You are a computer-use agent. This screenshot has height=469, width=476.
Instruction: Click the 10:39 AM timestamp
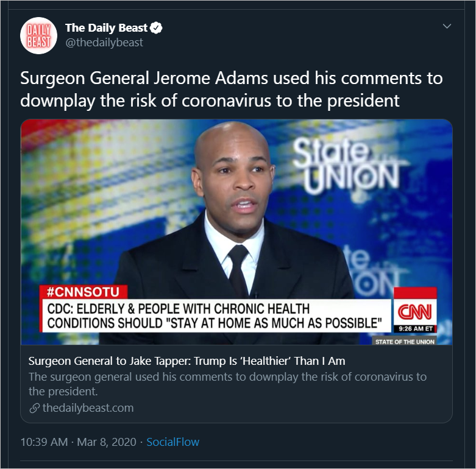click(44, 442)
